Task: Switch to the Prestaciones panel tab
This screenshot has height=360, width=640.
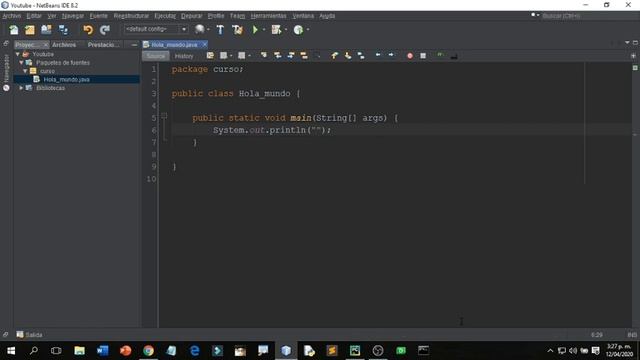Action: (104, 45)
